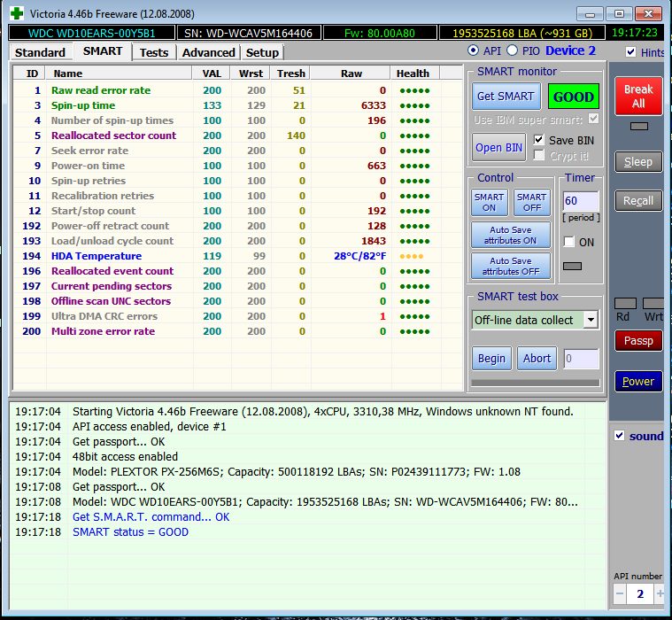Click the Sleep button
This screenshot has height=620, width=672.
(638, 162)
